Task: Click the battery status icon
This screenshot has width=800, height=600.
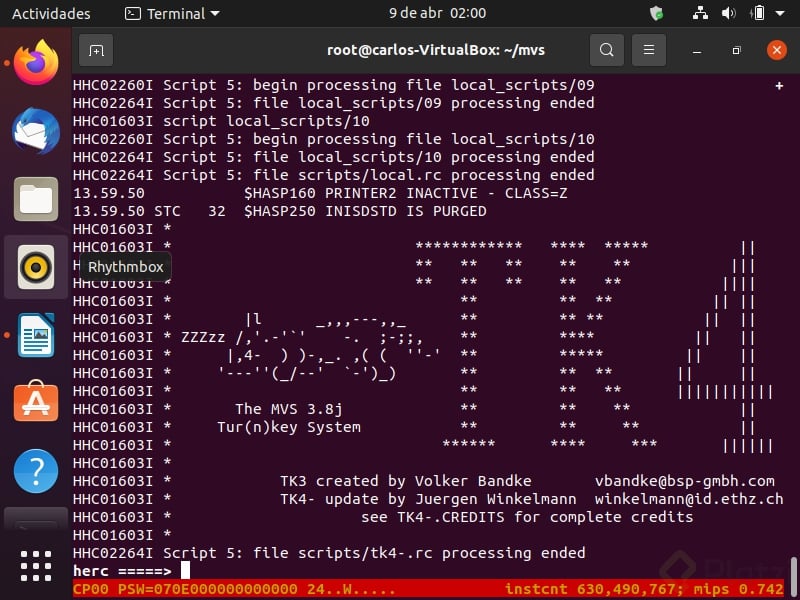Action: [758, 13]
